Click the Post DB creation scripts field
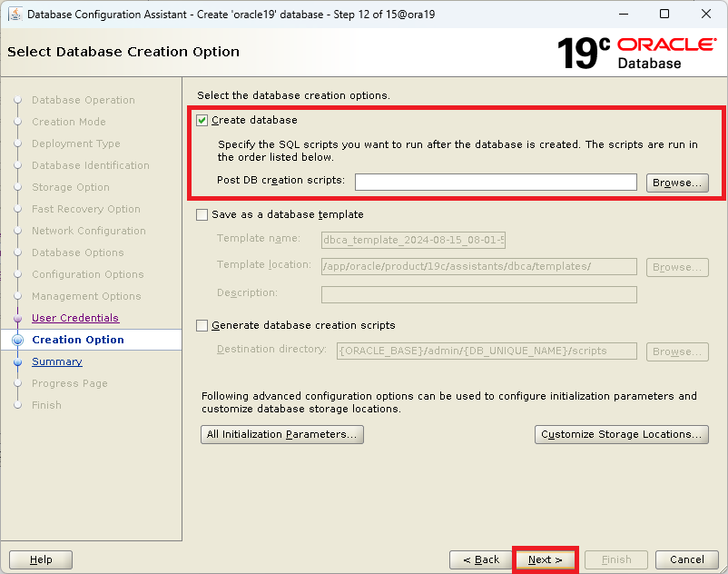728x574 pixels. point(496,182)
